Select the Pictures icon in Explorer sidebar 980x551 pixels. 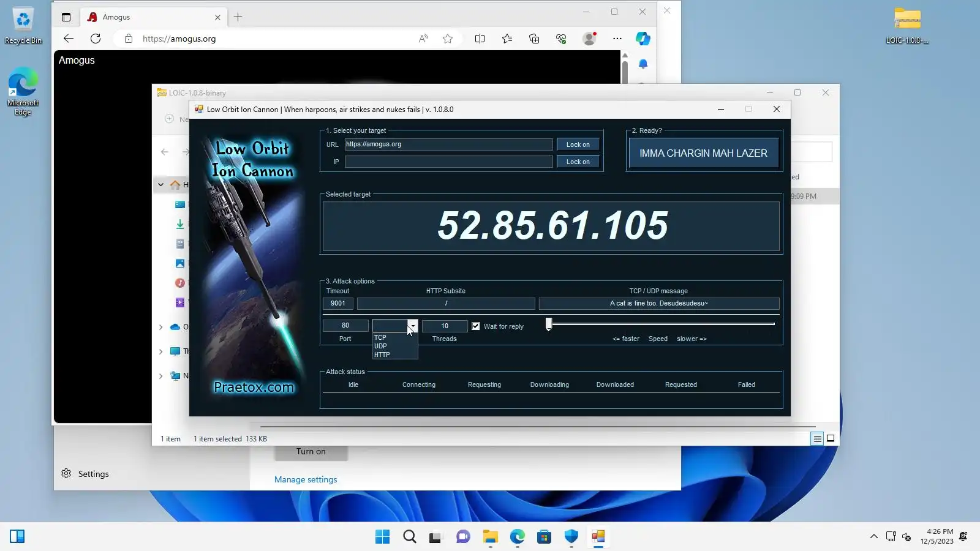(180, 263)
